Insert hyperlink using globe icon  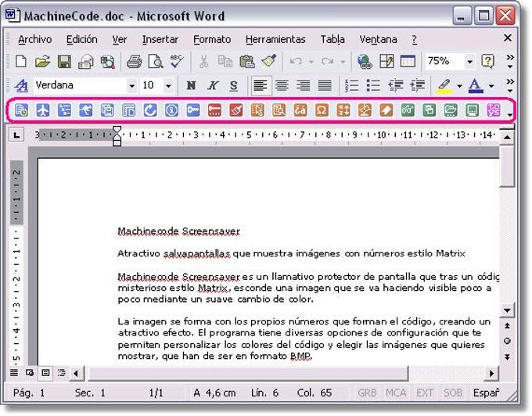pyautogui.click(x=365, y=62)
